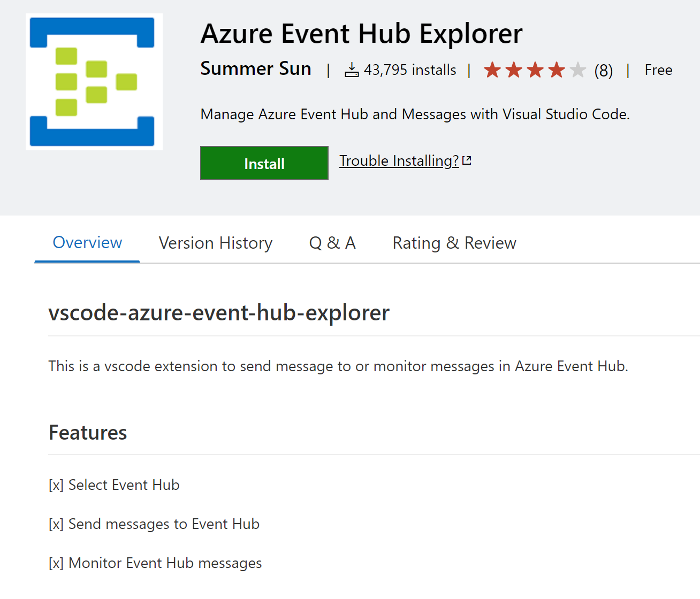
Task: Click the Azure Event Hub Explorer title
Action: click(361, 34)
